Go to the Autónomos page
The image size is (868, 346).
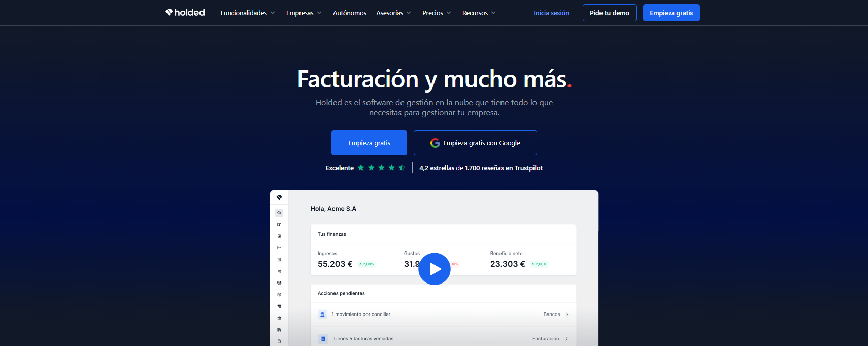click(x=349, y=13)
